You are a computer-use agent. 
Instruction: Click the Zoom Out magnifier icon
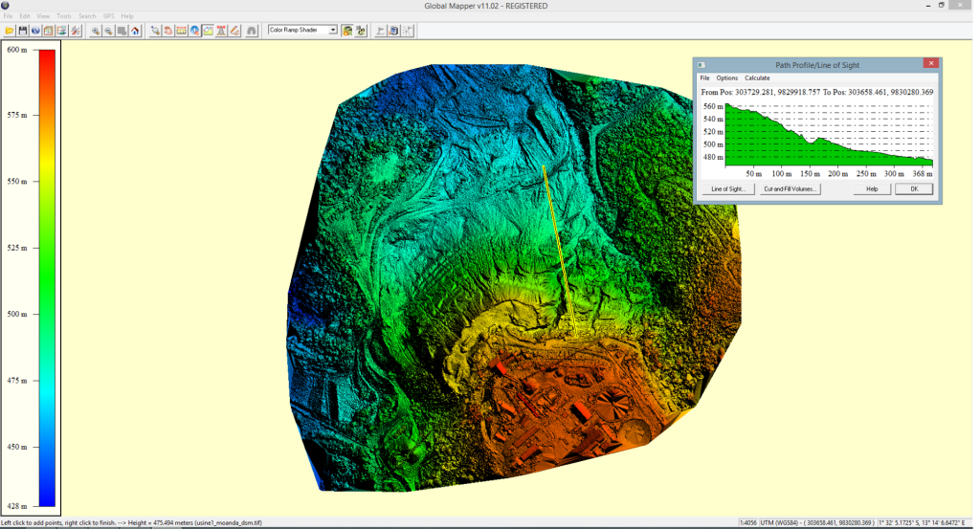click(108, 31)
